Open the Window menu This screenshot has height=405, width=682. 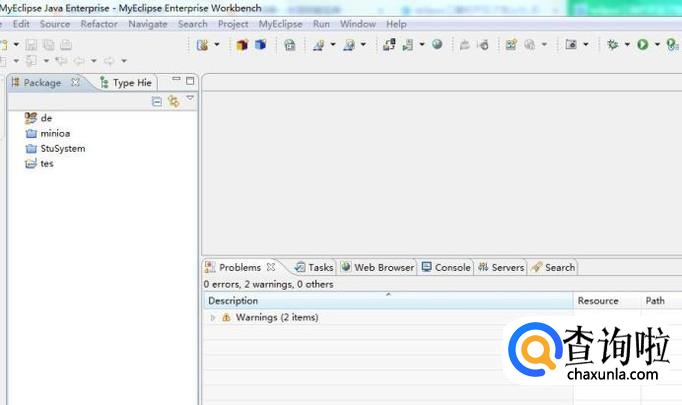[358, 24]
